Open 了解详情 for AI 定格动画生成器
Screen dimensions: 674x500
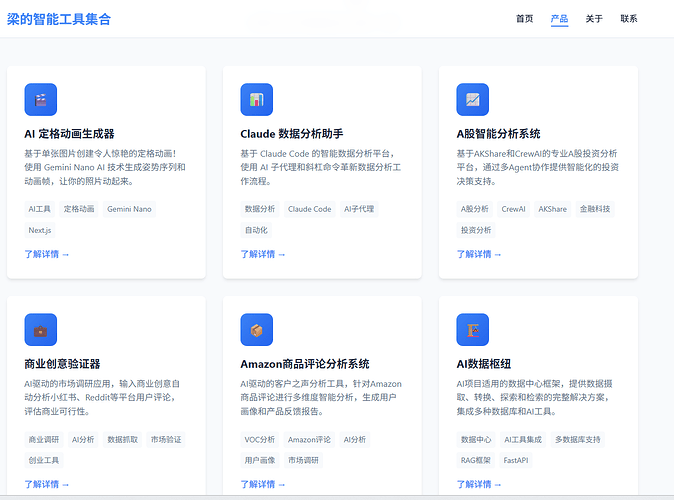(46, 254)
